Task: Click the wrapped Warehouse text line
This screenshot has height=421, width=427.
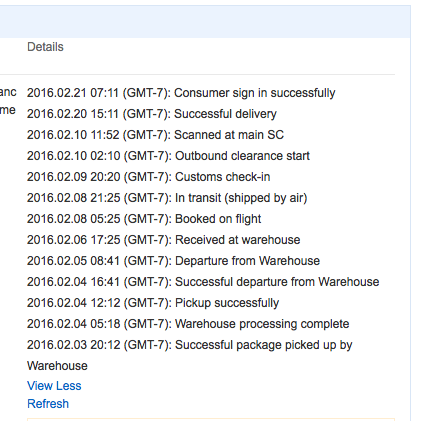Action: pyautogui.click(x=57, y=366)
